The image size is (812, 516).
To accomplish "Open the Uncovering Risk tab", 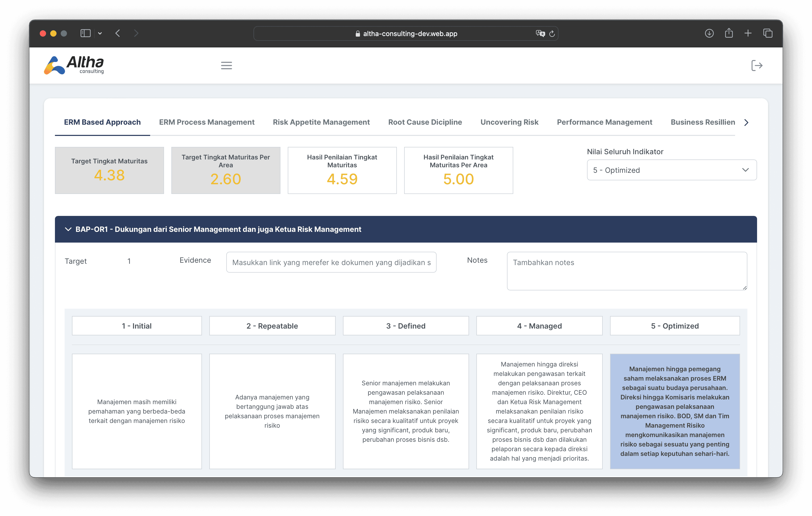I will pyautogui.click(x=509, y=122).
